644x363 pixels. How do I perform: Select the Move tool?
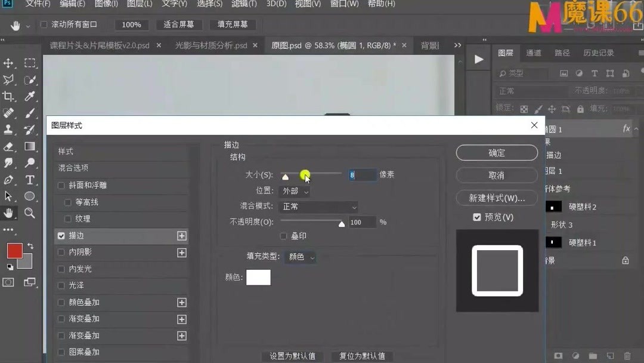tap(8, 63)
